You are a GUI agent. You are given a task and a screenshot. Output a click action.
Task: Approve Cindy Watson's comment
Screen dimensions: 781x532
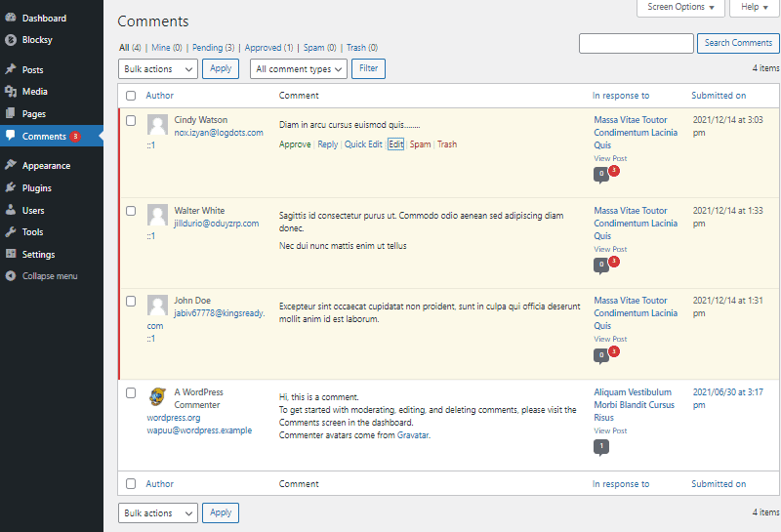(x=295, y=143)
